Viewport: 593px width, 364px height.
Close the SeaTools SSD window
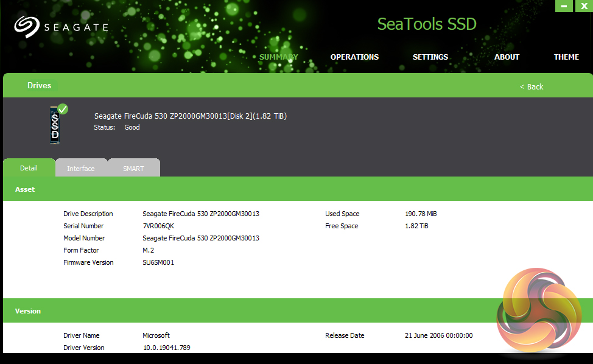(584, 6)
